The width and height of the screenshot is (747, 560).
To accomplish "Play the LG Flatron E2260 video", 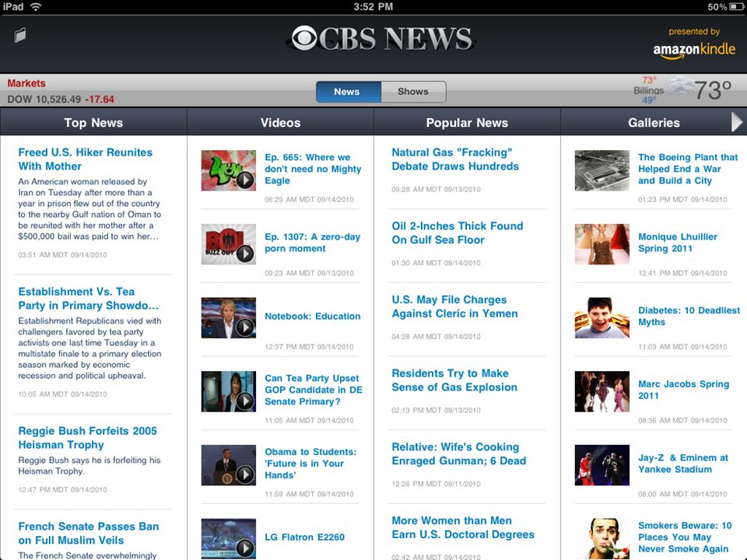I will pos(228,538).
